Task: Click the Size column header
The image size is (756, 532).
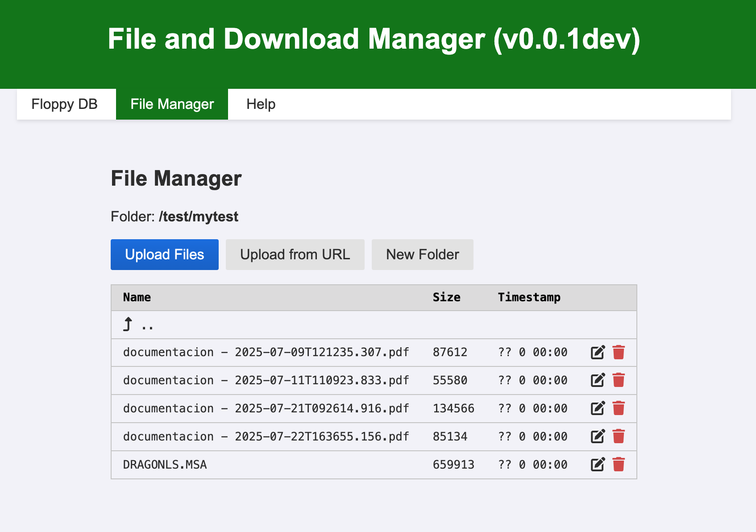Action: 446,297
